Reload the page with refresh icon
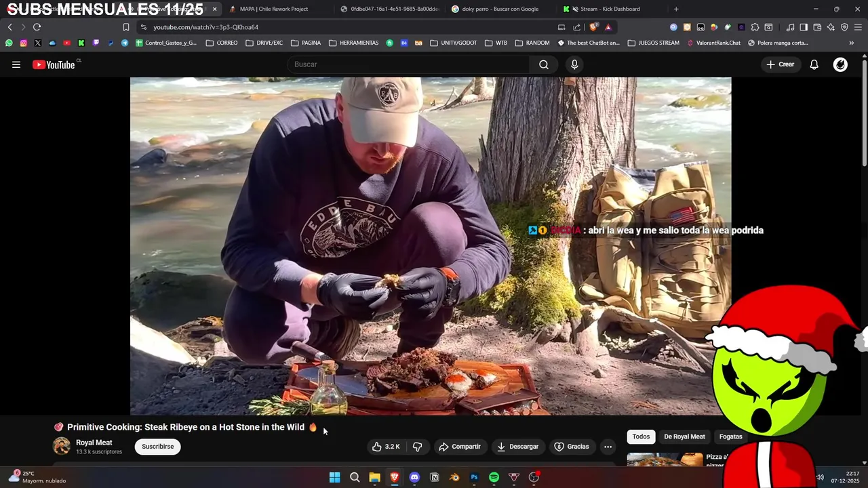 [37, 27]
